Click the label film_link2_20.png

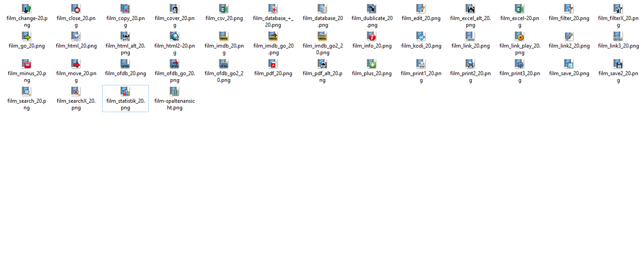[x=569, y=46]
